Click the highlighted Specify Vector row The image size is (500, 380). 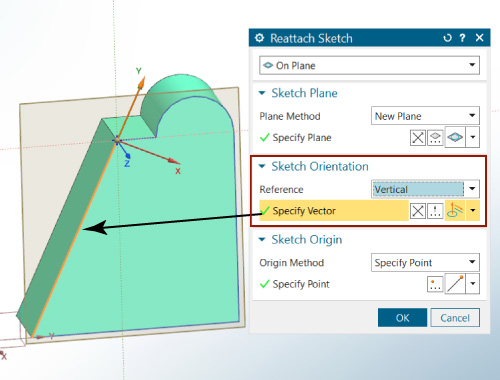(334, 211)
